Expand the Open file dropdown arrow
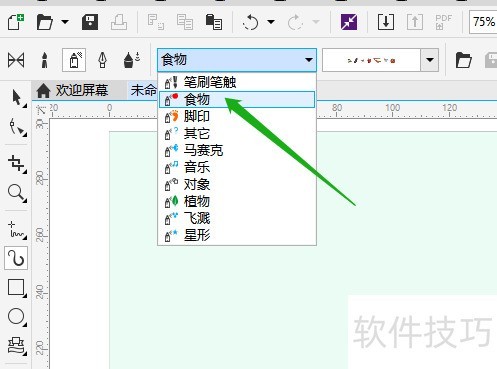The height and width of the screenshot is (369, 497). [x=65, y=22]
